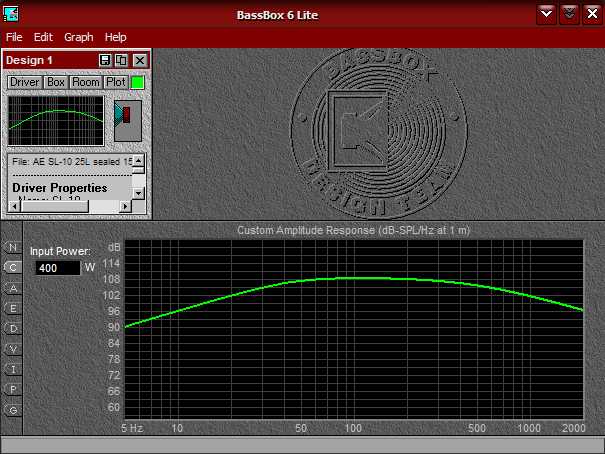Click the horizontal scrollbar thumb
This screenshot has width=605, height=454.
[54, 207]
